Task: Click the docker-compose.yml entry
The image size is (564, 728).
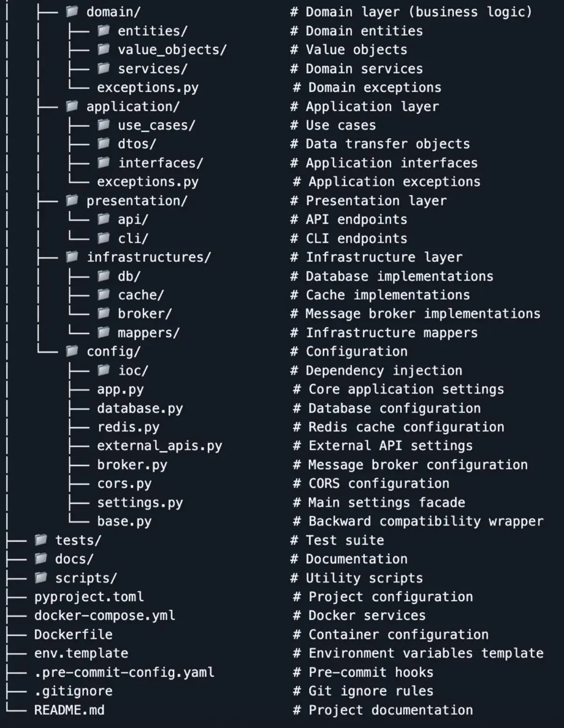Action: point(104,615)
